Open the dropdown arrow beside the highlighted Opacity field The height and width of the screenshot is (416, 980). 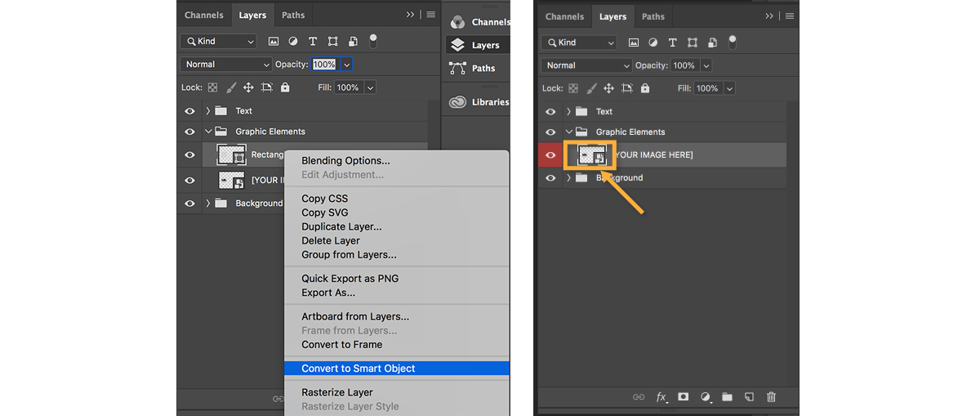point(347,65)
